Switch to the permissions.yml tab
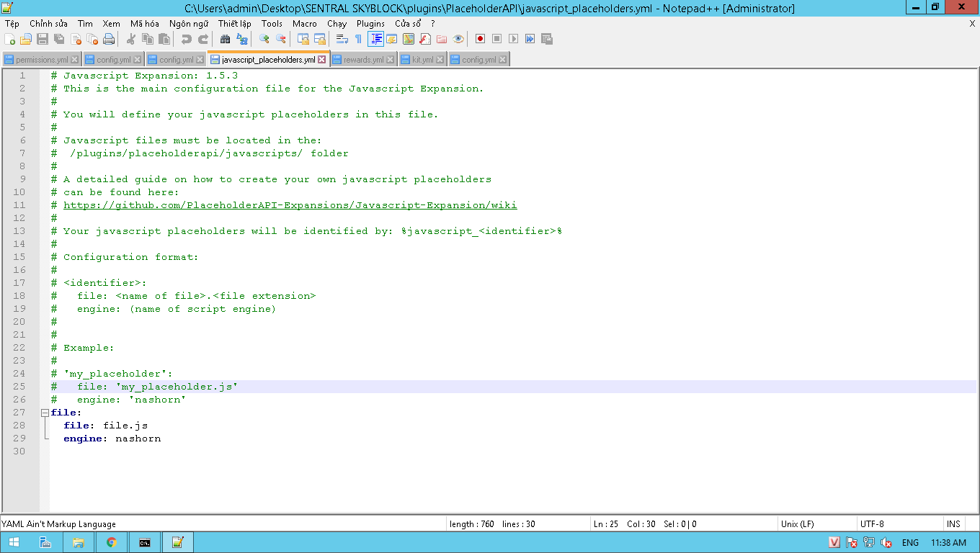Viewport: 980px width, 553px height. tap(42, 60)
